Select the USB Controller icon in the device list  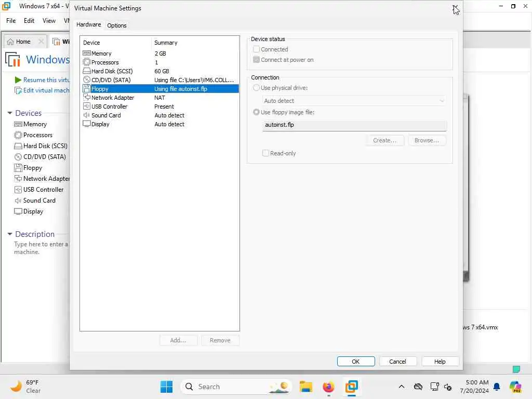(x=87, y=106)
